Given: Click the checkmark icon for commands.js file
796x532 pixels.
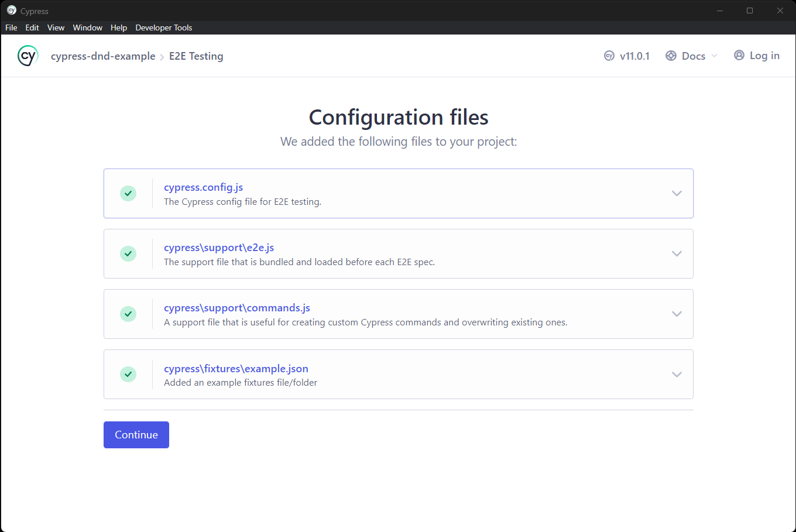Looking at the screenshot, I should pos(128,314).
